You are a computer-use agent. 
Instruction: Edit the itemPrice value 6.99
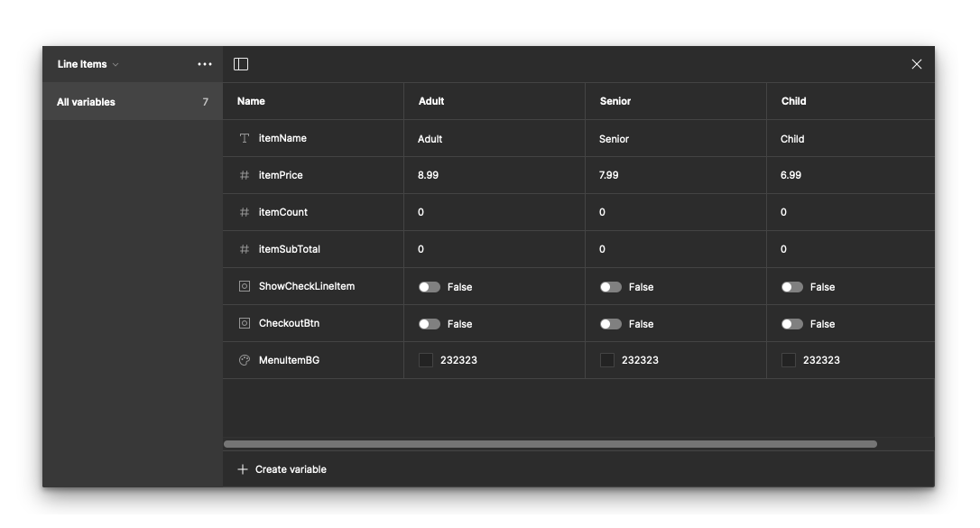(x=790, y=175)
